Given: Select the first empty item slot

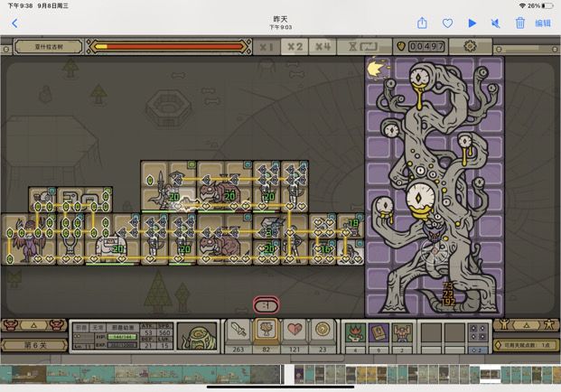Looking at the screenshot, I should click(431, 333).
